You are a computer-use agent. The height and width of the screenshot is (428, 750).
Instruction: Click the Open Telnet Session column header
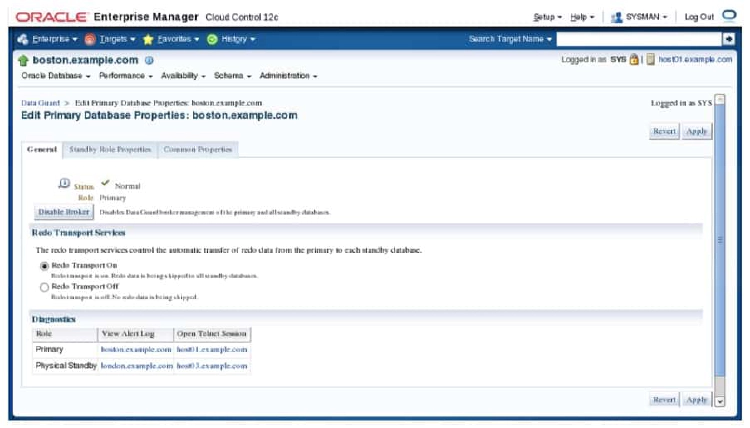click(212, 334)
